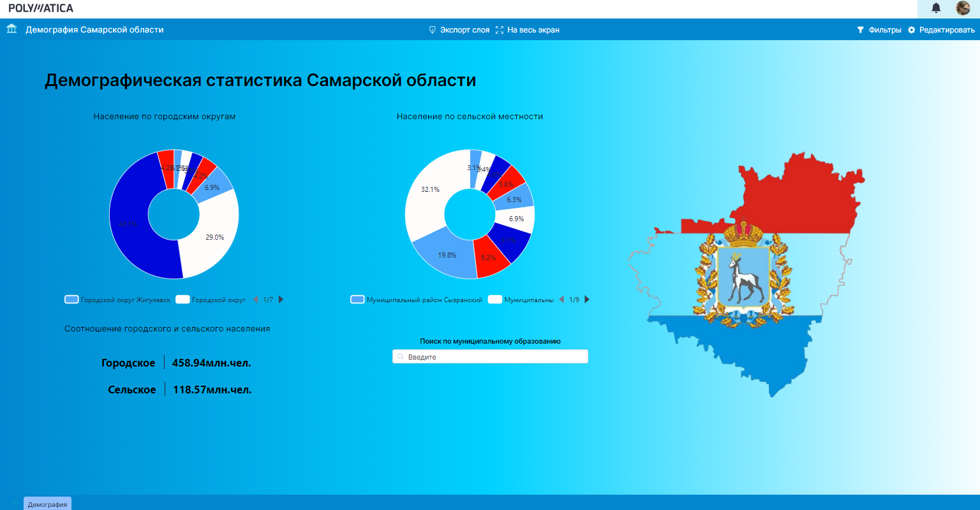Toggle the Городской округ Жигулевск legend item
This screenshot has height=510, width=980.
(118, 300)
